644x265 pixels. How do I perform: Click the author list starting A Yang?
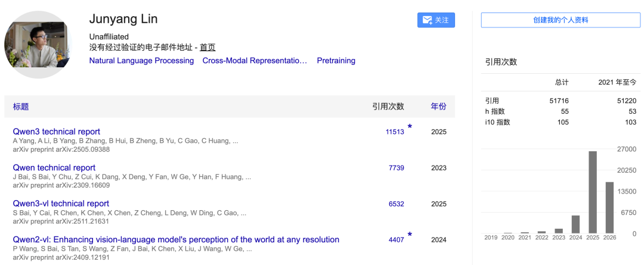click(x=125, y=141)
